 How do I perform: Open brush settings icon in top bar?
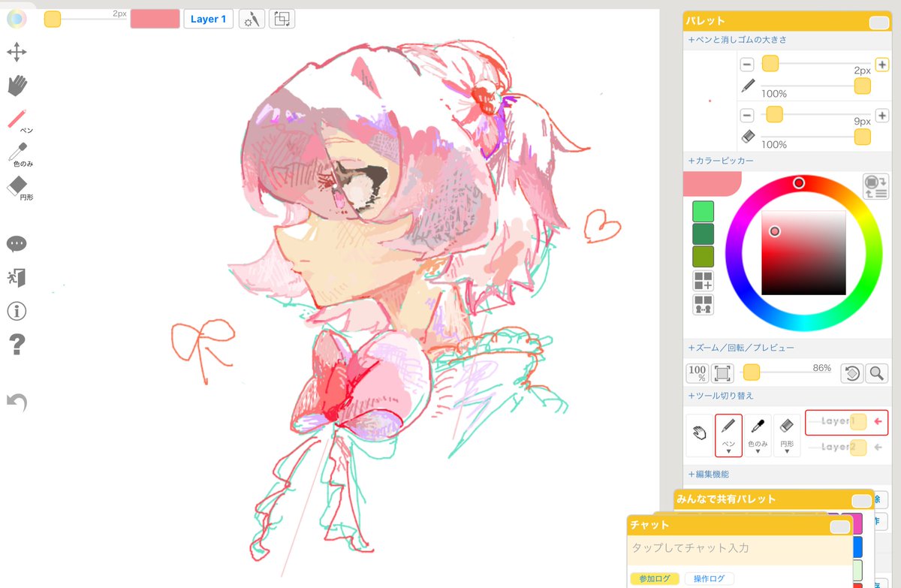[x=252, y=19]
